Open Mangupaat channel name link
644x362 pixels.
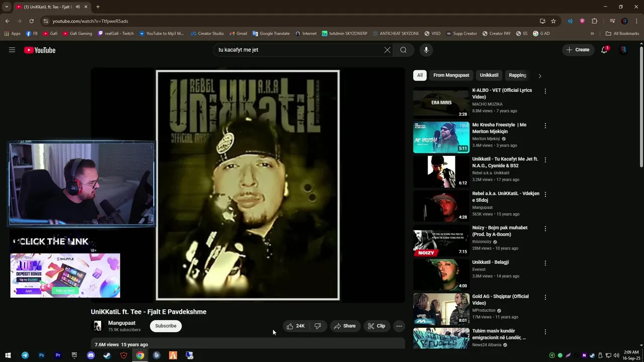point(122,323)
